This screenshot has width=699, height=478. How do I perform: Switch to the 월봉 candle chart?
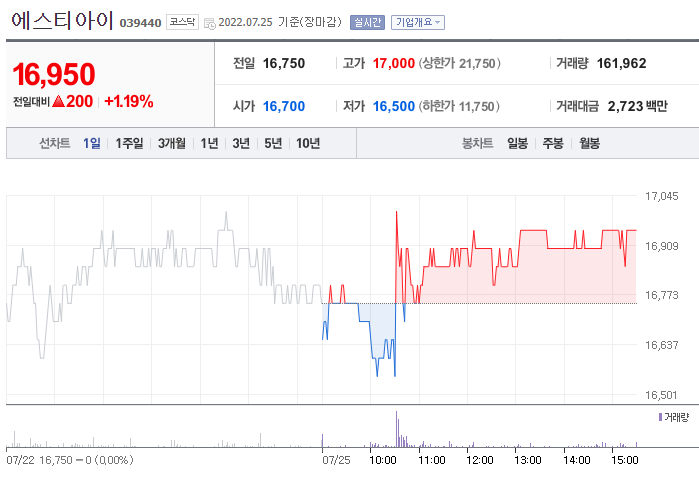click(x=589, y=143)
